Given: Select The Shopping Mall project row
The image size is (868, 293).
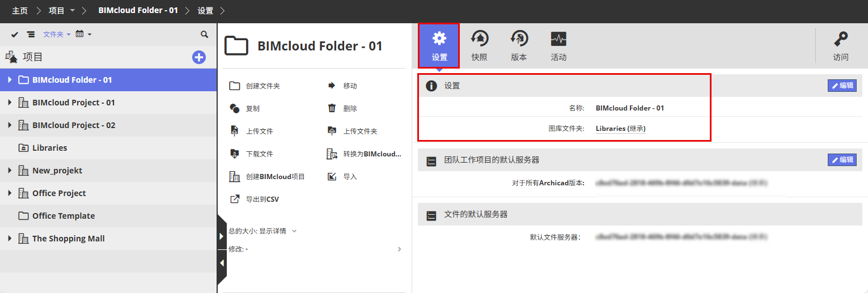Looking at the screenshot, I should click(108, 239).
